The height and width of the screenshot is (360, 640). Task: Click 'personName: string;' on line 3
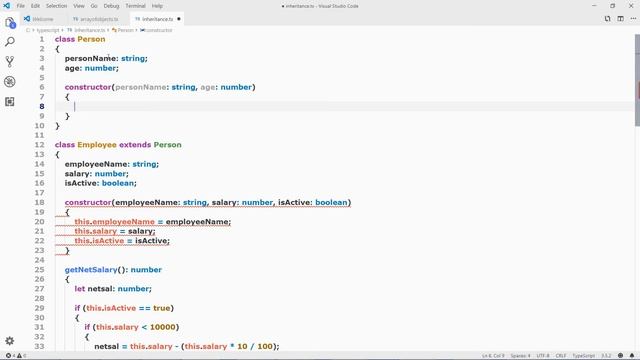(x=106, y=58)
